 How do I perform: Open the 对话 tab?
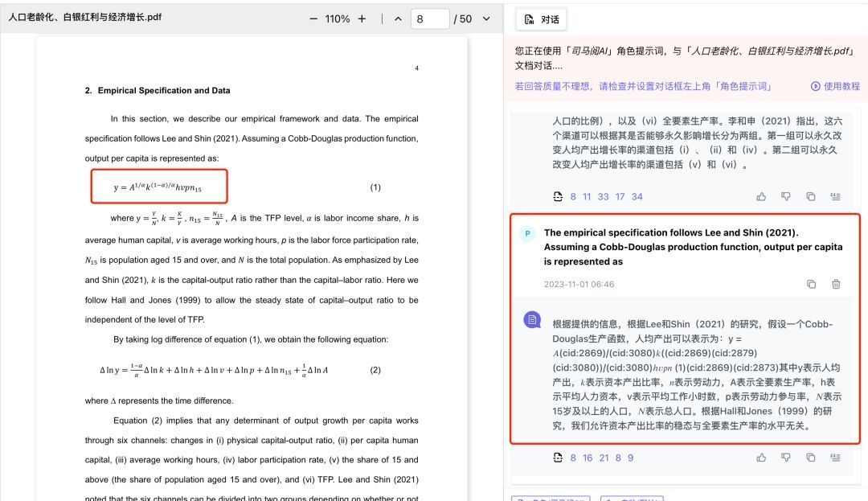point(542,19)
